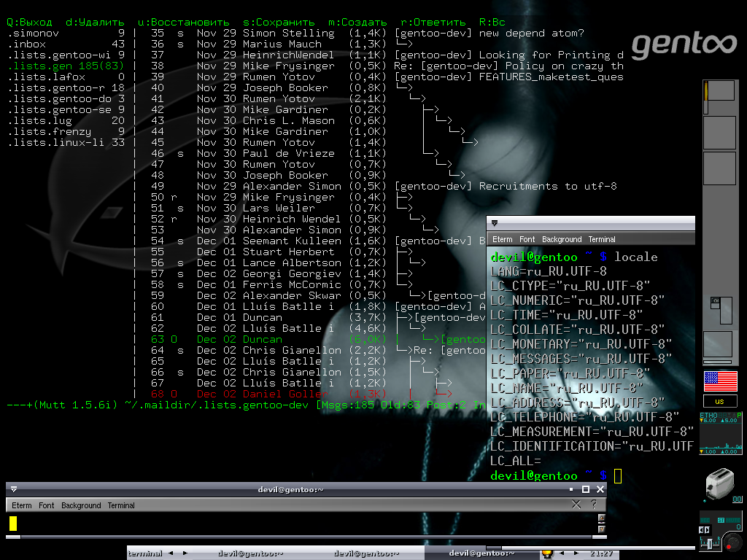Select .lists.linux-li mailbox in sidebar

pyautogui.click(x=66, y=143)
